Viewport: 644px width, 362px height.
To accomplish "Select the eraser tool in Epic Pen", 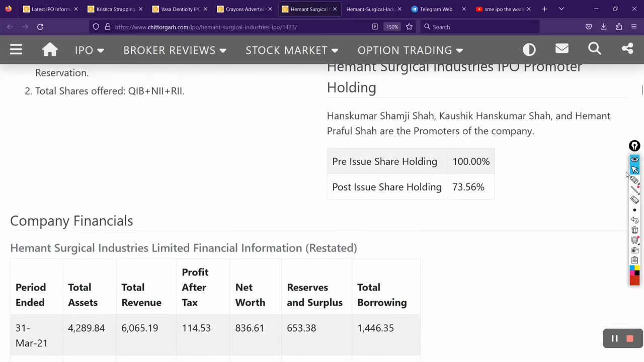I will [x=634, y=200].
